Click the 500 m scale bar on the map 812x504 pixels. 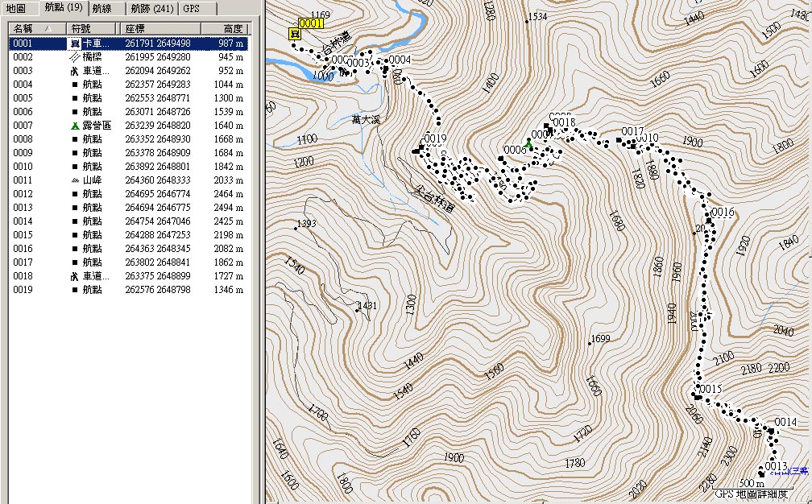752,484
